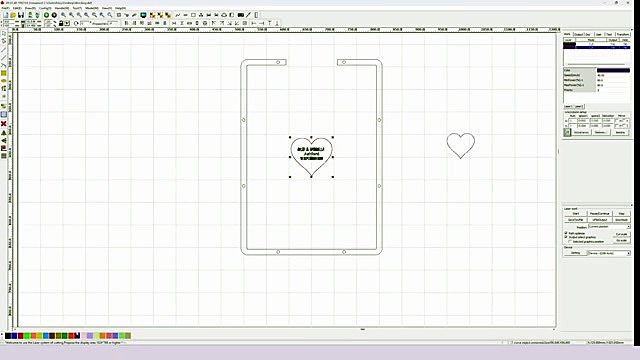
Task: Open a file with the folder icon
Action: 13,15
